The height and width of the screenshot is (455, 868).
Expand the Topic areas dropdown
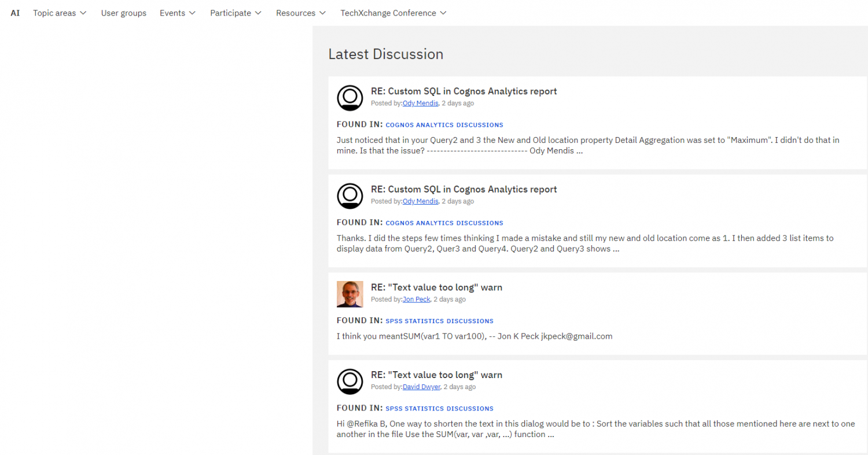pos(60,13)
